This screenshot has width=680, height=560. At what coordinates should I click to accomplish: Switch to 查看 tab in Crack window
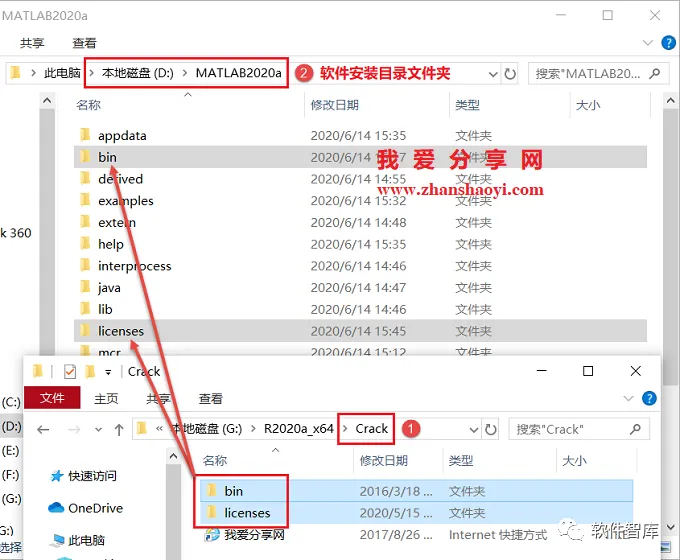tap(210, 398)
